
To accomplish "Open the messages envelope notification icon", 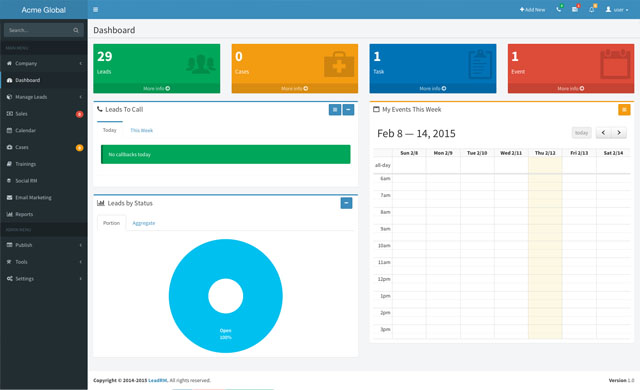I will click(575, 9).
